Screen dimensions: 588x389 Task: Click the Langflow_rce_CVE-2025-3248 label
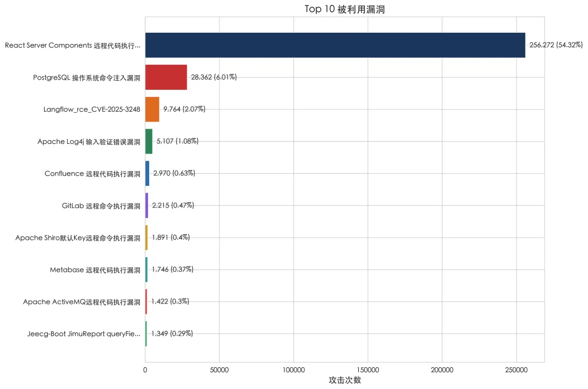click(91, 110)
